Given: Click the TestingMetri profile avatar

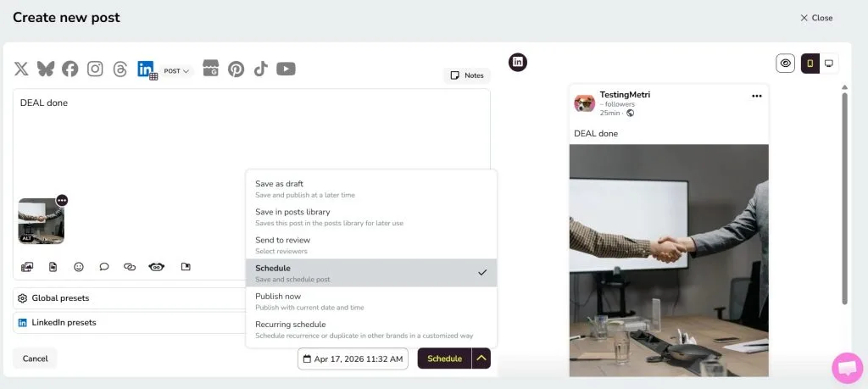Looking at the screenshot, I should pos(584,103).
